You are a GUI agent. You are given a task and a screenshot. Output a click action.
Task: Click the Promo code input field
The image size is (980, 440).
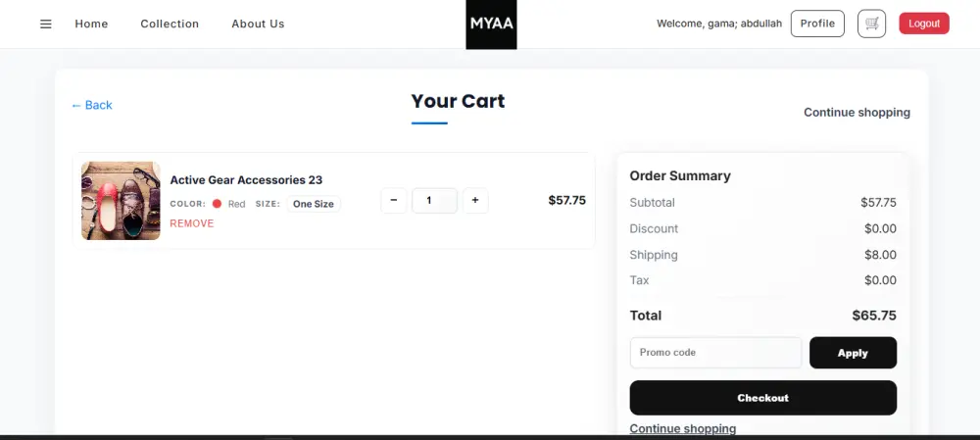pos(715,353)
